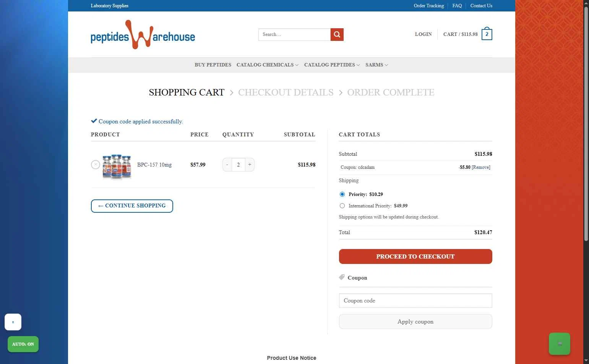Toggle the AUTO: ON green button
Viewport: 589px width, 364px height.
click(23, 344)
